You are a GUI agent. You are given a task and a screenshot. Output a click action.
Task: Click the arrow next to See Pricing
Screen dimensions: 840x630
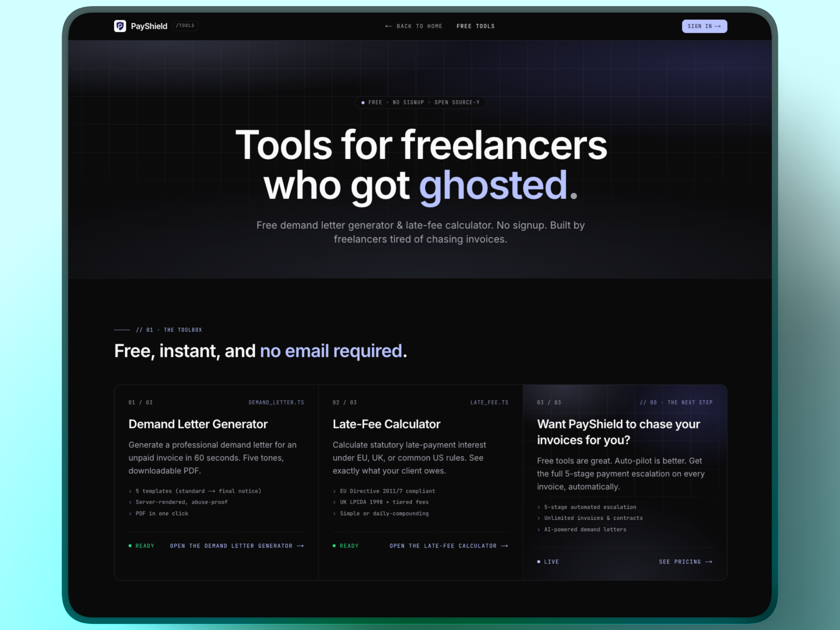click(709, 562)
